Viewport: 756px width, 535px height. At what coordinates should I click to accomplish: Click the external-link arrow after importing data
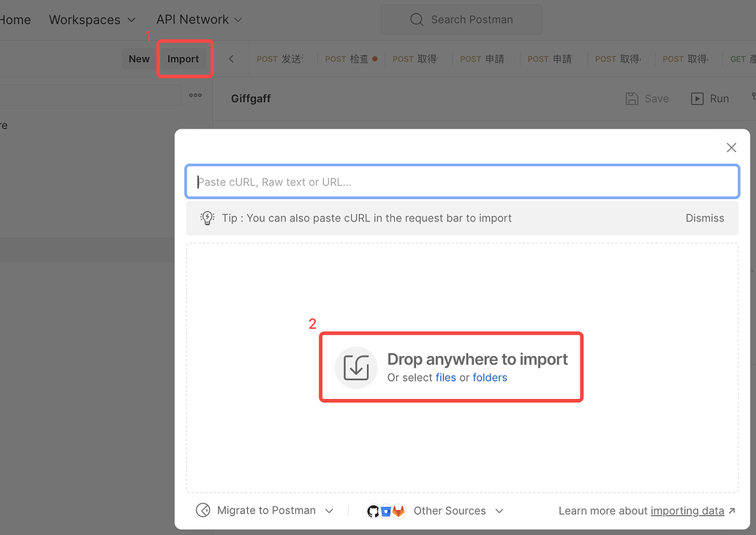[x=732, y=510]
